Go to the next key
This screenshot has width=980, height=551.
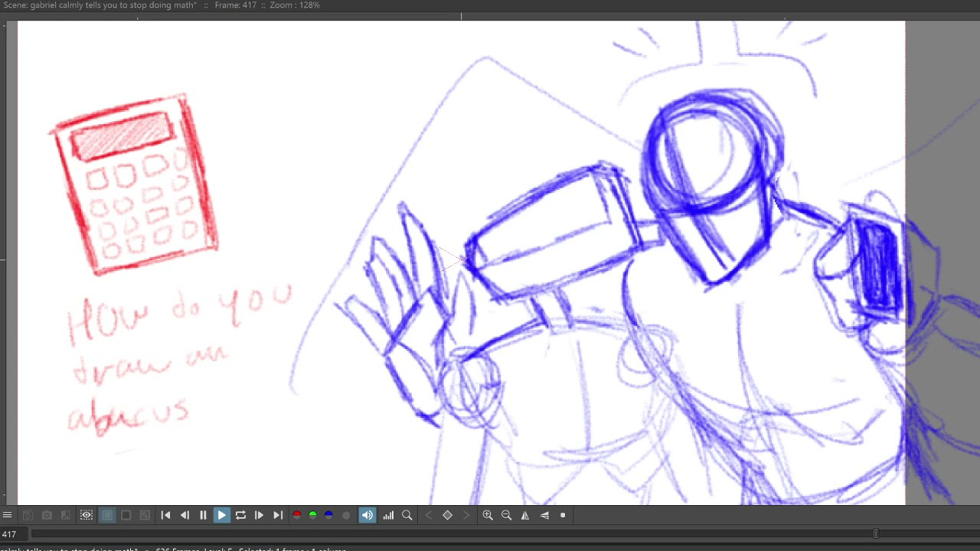(x=466, y=515)
